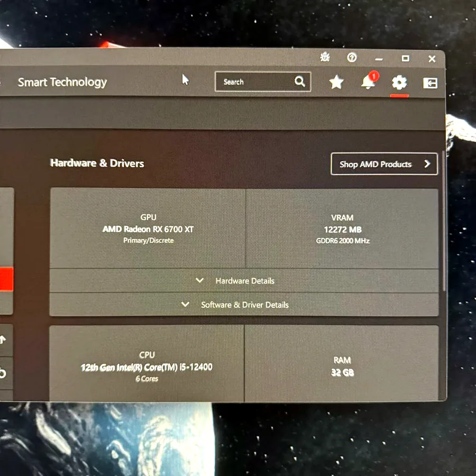Toggle the sidebar panel icon

click(x=430, y=83)
